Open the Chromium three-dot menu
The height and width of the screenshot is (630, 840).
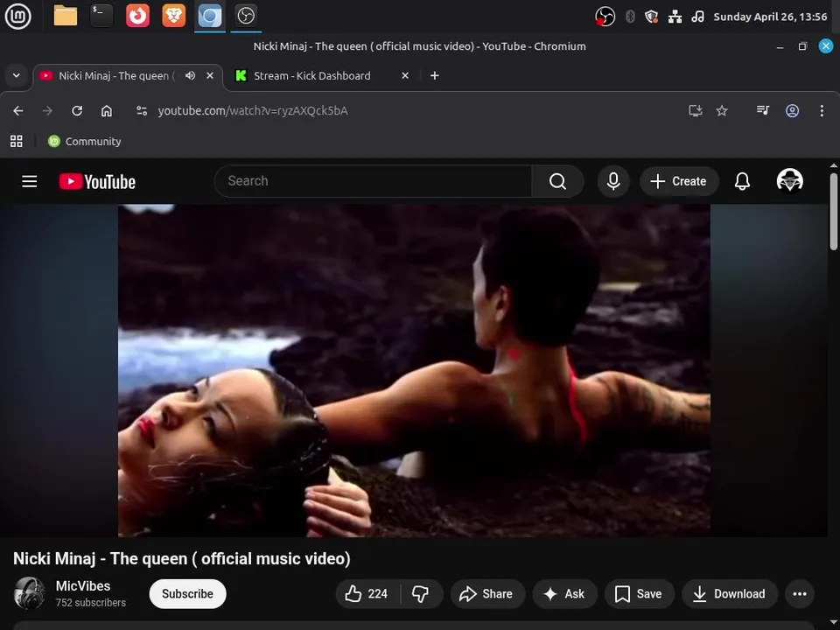[x=822, y=111]
